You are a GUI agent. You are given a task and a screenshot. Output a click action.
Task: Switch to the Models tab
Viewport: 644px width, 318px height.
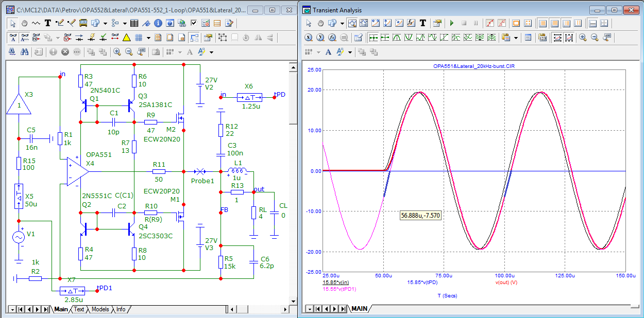100,309
